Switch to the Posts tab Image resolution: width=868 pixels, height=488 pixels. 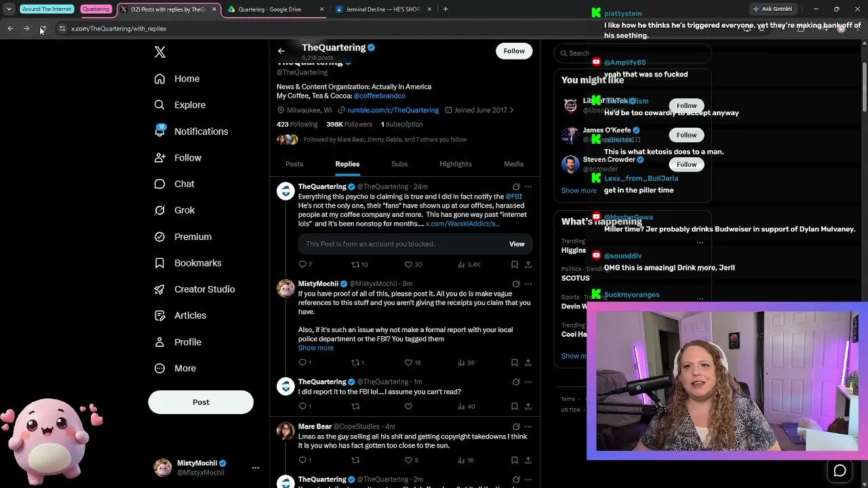(x=294, y=164)
